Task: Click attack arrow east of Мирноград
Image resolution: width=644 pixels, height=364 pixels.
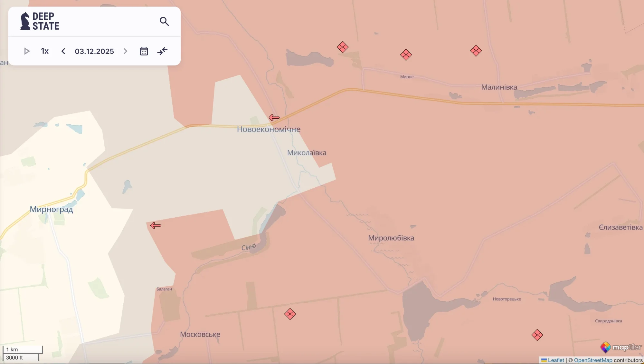Action: (x=156, y=226)
